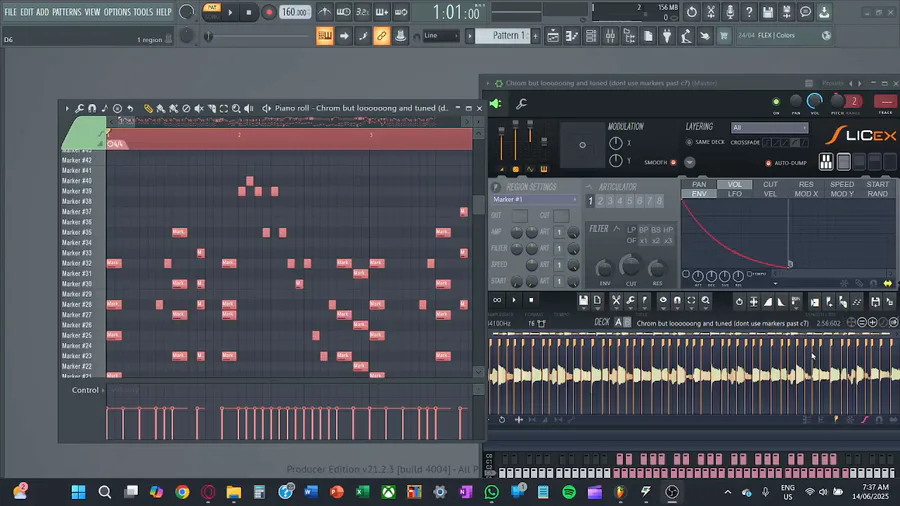Toggle the envelope TEMPO checkbox
The height and width of the screenshot is (506, 900).
point(750,274)
